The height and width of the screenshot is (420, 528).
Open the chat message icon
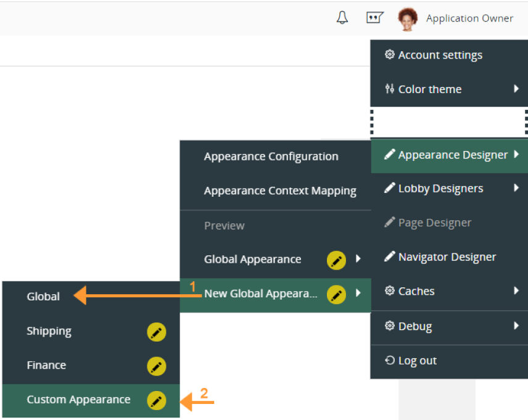pos(374,18)
